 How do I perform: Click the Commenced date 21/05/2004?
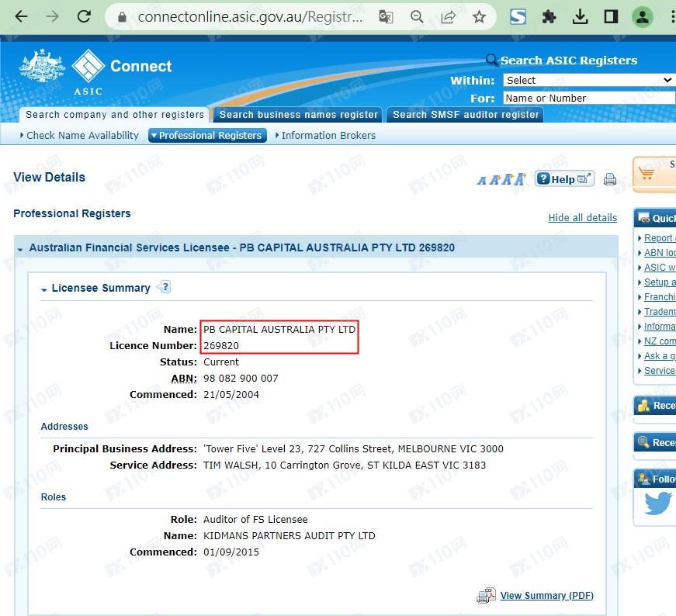click(x=231, y=394)
